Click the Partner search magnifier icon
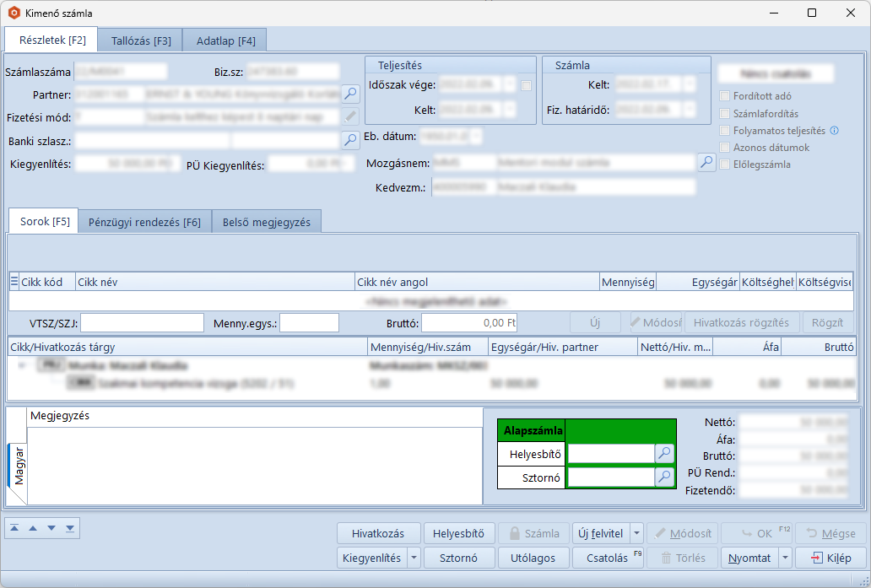Viewport: 871px width, 588px height. (350, 93)
